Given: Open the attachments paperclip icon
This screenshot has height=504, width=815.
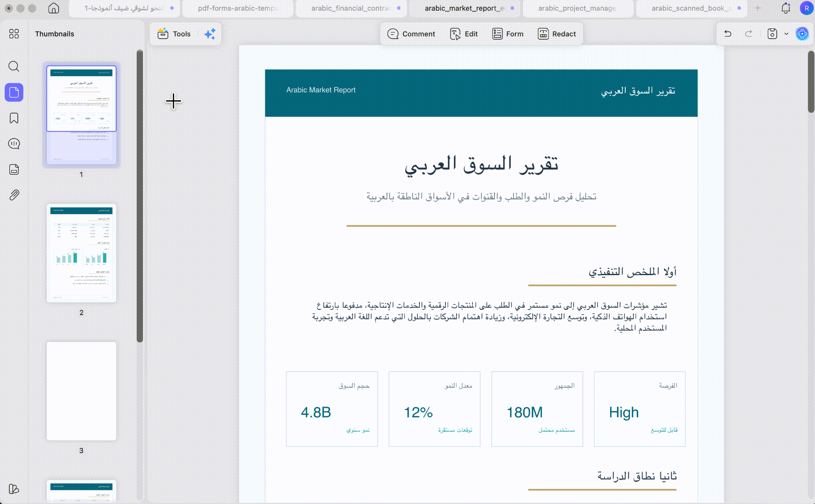Looking at the screenshot, I should pos(14,195).
